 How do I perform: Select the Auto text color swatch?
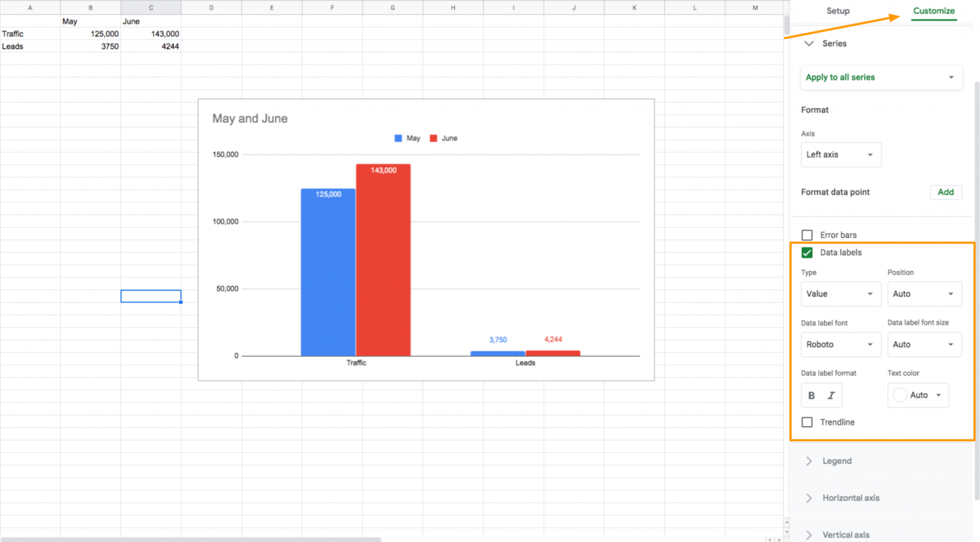point(900,395)
